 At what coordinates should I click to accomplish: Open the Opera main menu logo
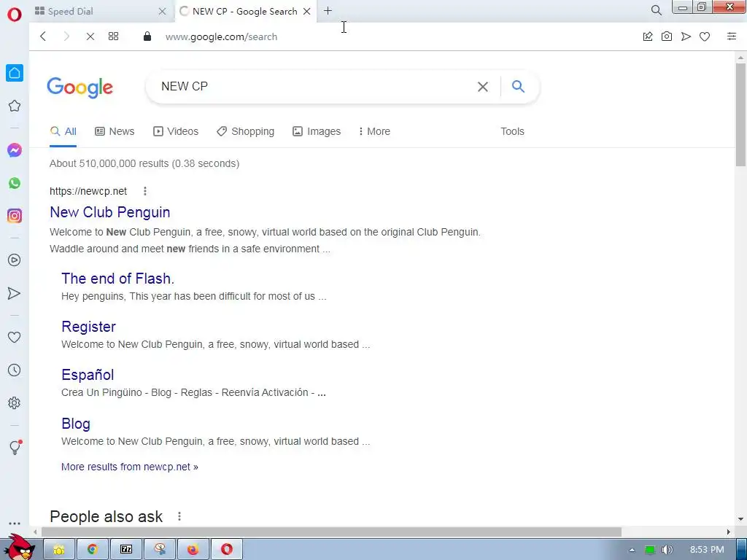pyautogui.click(x=15, y=14)
